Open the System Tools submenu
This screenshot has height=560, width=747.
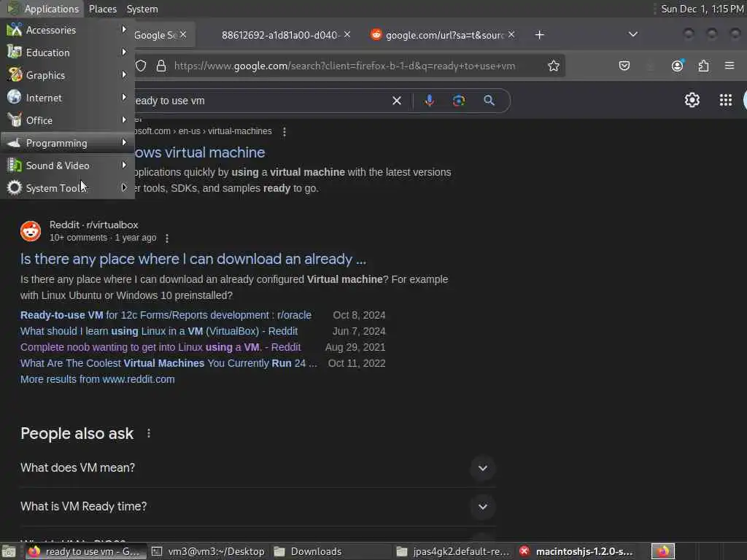point(67,188)
